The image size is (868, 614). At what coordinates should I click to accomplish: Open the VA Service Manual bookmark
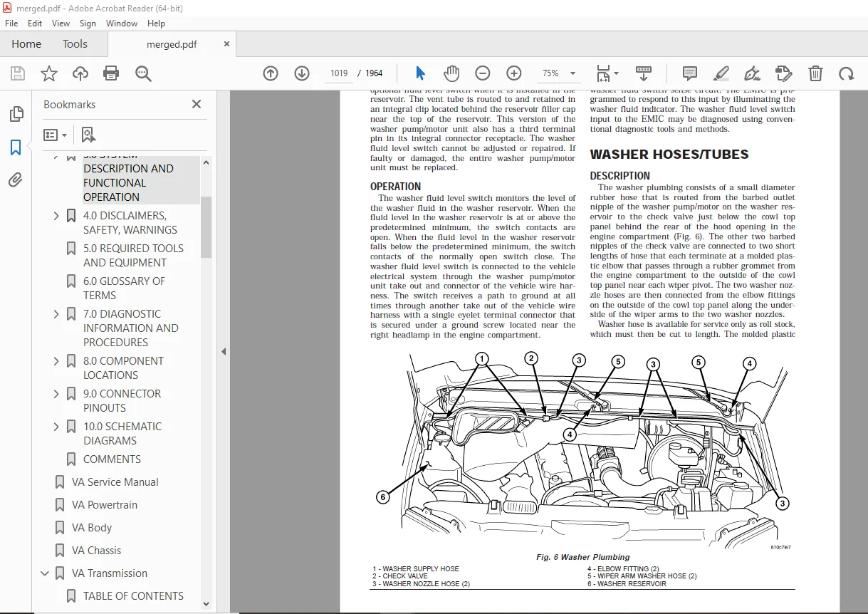tap(115, 482)
